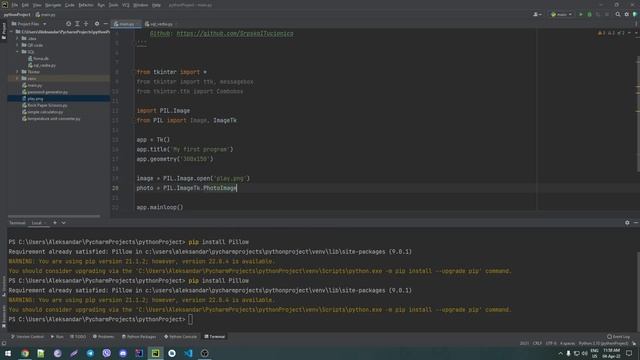640x360 pixels.
Task: Hide the project tool window
Action: tap(105, 24)
